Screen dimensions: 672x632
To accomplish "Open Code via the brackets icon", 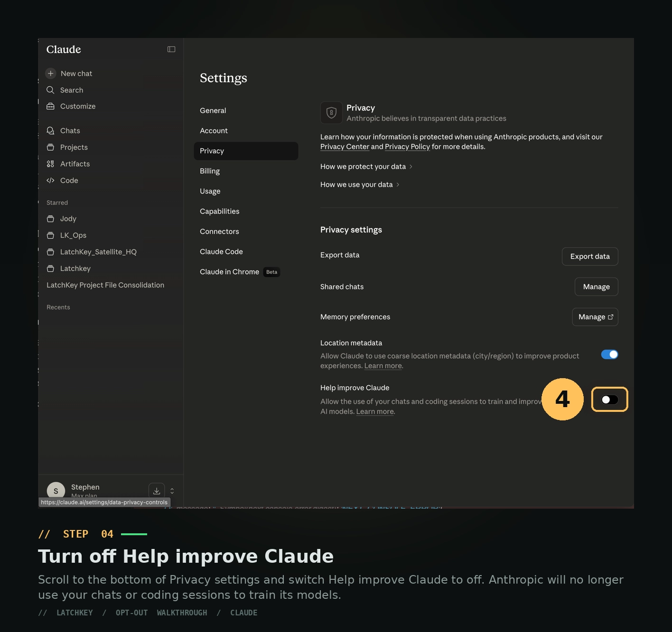I will 50,180.
